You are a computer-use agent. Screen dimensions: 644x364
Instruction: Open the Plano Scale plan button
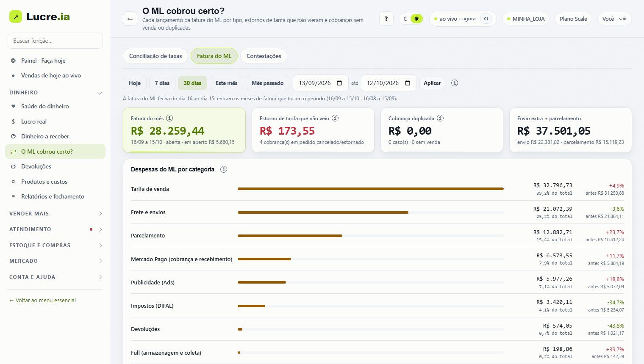click(573, 19)
